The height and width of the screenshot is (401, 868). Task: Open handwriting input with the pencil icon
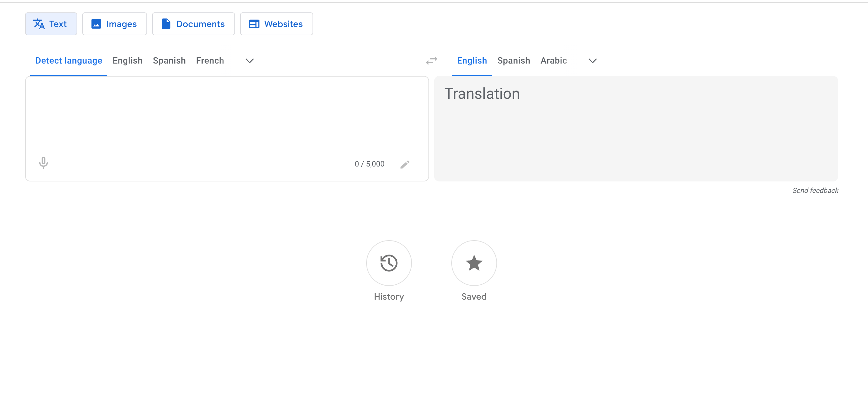coord(405,164)
